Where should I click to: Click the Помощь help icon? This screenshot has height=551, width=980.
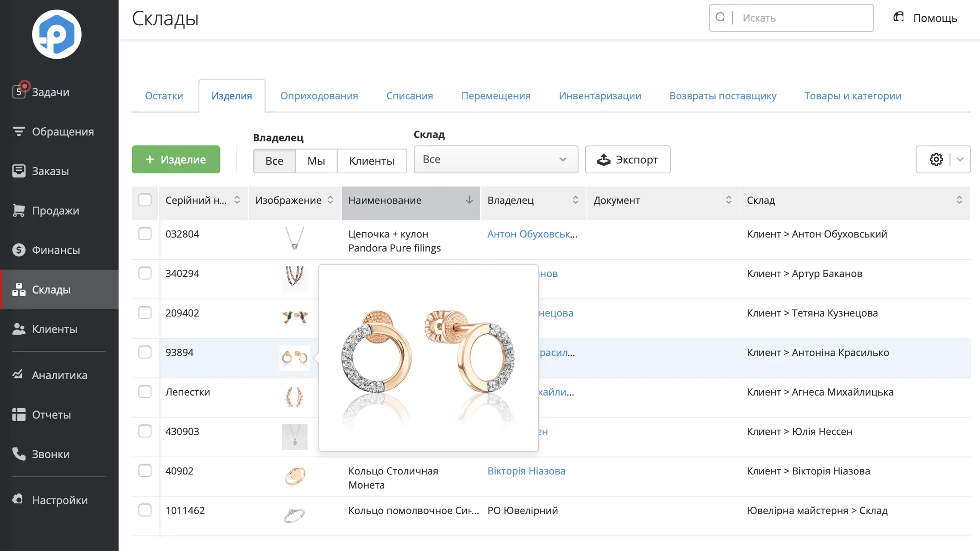[898, 17]
